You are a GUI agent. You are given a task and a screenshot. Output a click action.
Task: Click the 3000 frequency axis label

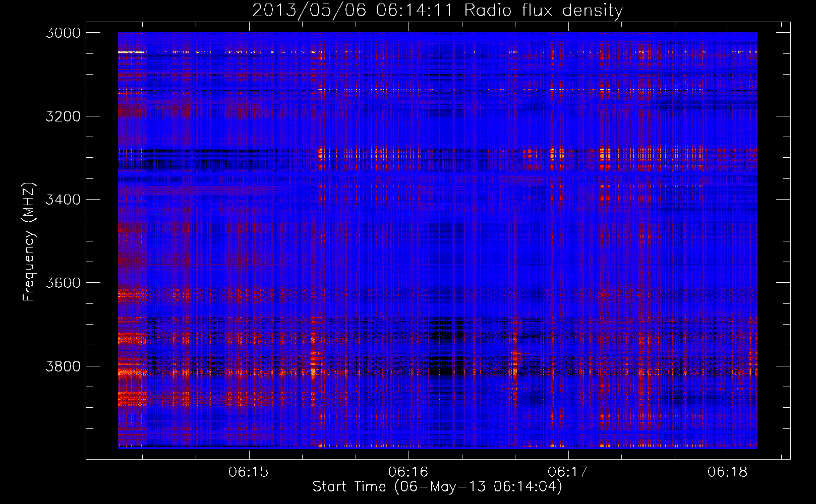click(x=63, y=33)
